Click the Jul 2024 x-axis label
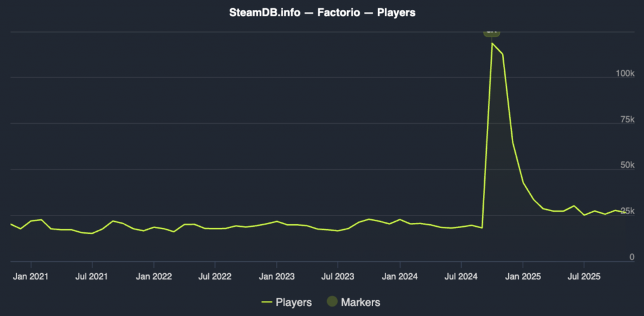The height and width of the screenshot is (316, 644). click(x=460, y=276)
